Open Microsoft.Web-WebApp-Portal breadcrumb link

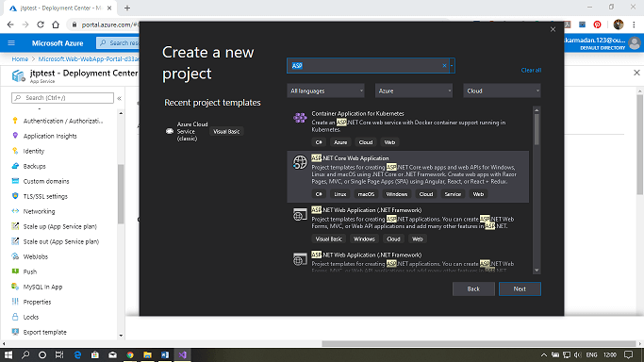coord(89,59)
